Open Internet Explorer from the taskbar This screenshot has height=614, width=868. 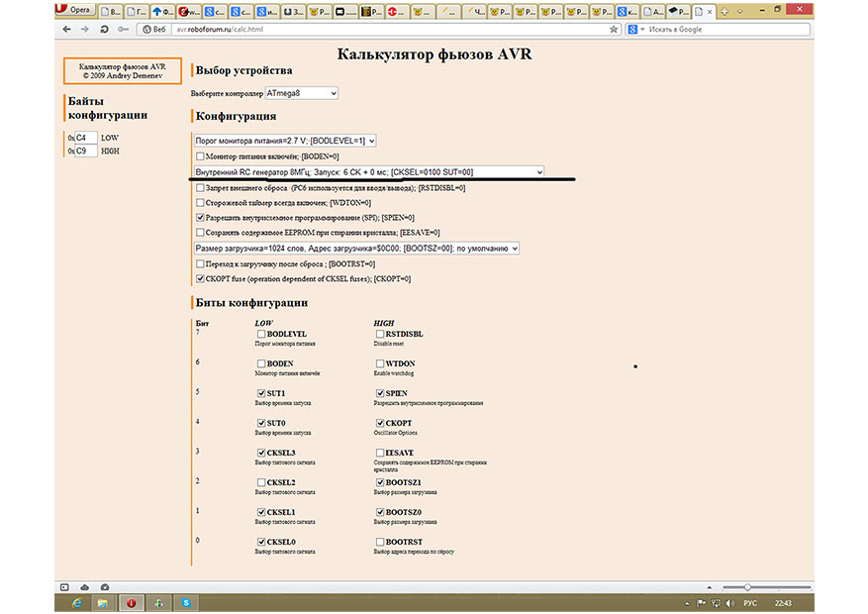[76, 601]
